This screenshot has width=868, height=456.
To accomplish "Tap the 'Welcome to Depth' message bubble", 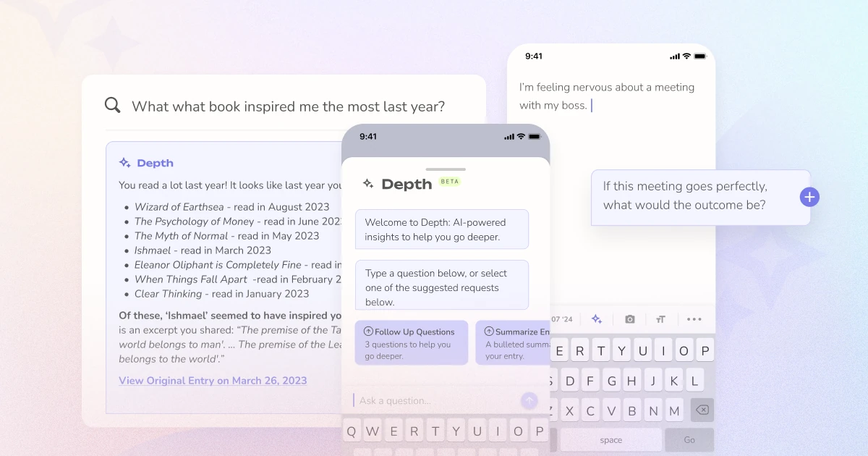I will click(x=442, y=229).
